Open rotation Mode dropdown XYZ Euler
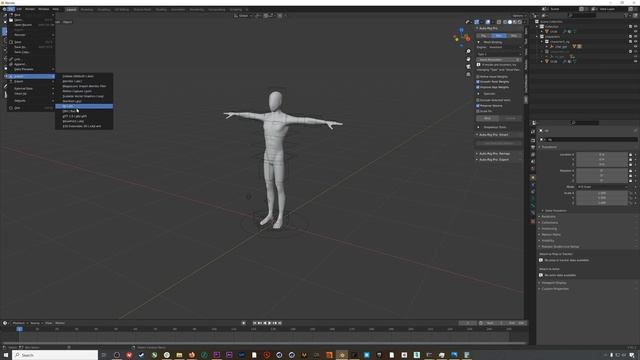Image resolution: width=640 pixels, height=360 pixels. click(602, 187)
